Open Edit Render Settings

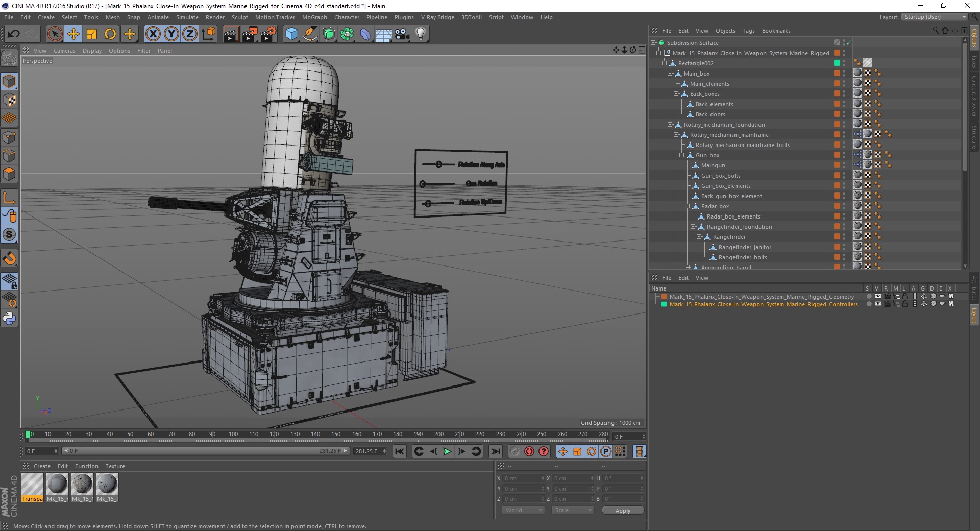268,34
